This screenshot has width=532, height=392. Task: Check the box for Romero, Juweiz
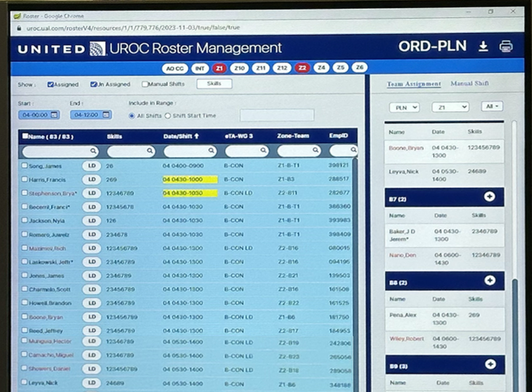25,234
